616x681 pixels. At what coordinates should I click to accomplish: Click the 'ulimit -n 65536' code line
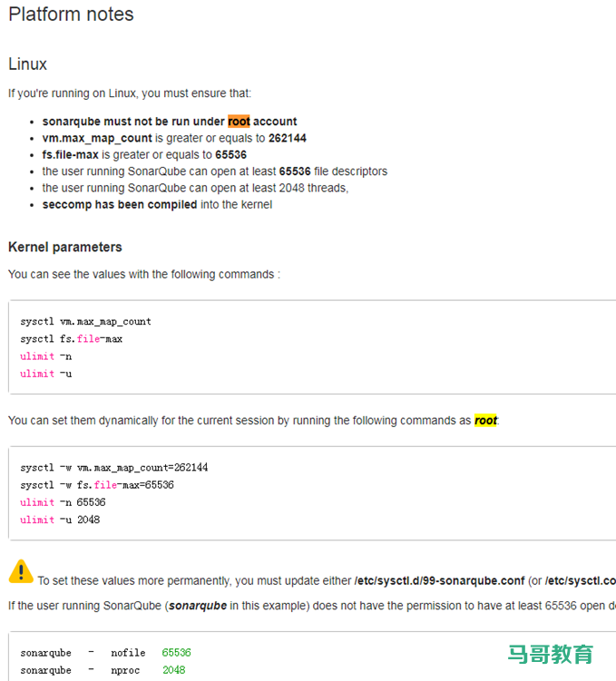(63, 502)
